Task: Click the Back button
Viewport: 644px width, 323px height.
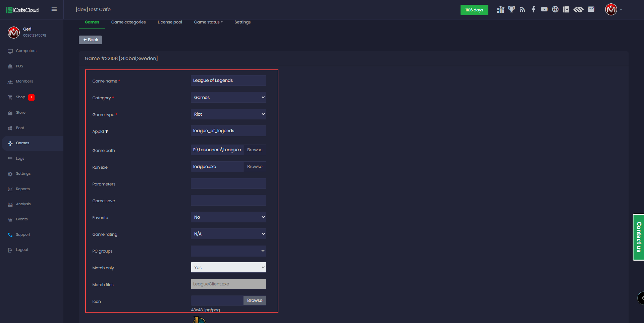Action: pos(90,40)
